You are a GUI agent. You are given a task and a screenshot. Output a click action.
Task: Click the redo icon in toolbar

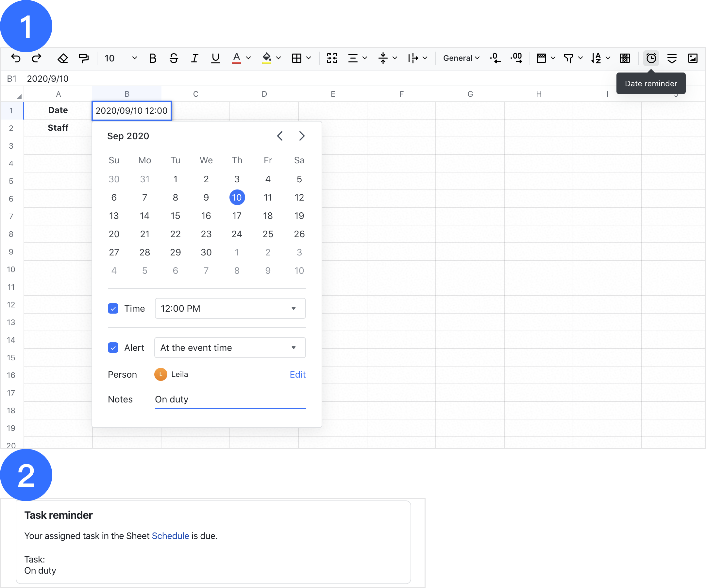click(x=37, y=57)
